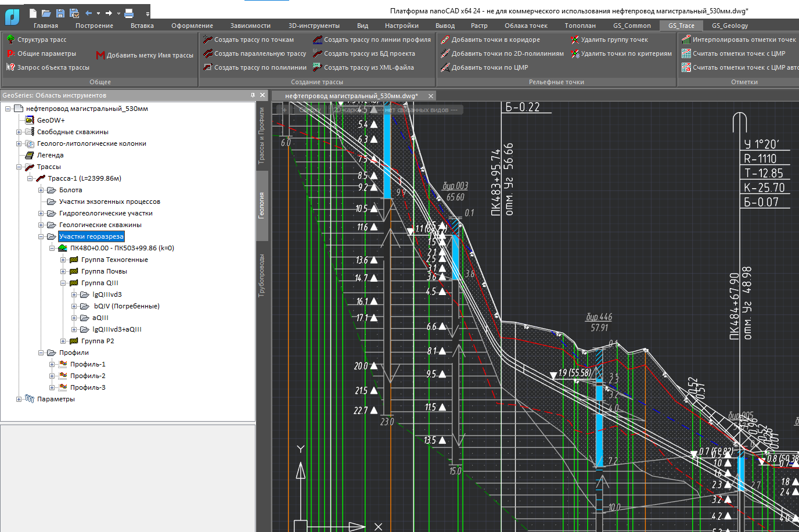Open the 'GS_Geology' ribbon tab
799x532 pixels.
point(729,26)
